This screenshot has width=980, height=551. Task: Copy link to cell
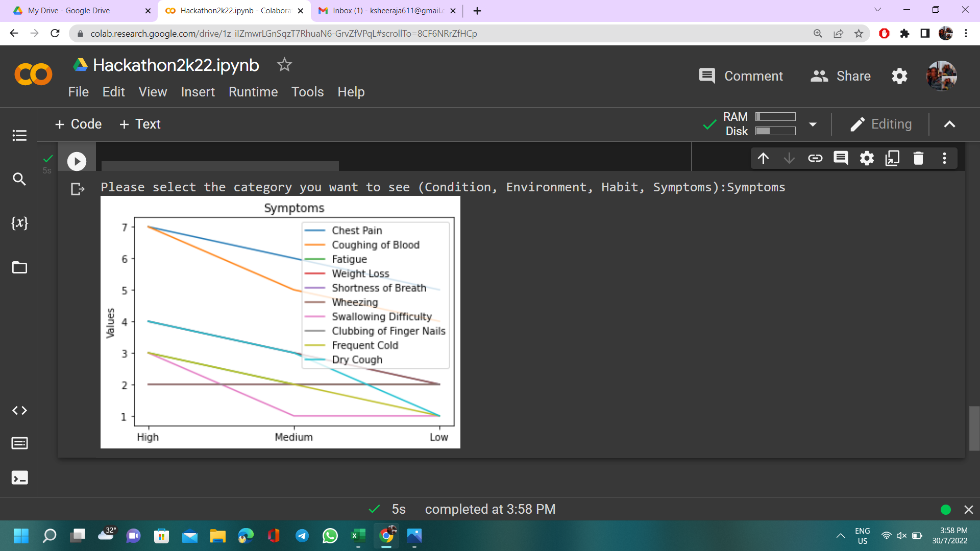coord(815,158)
